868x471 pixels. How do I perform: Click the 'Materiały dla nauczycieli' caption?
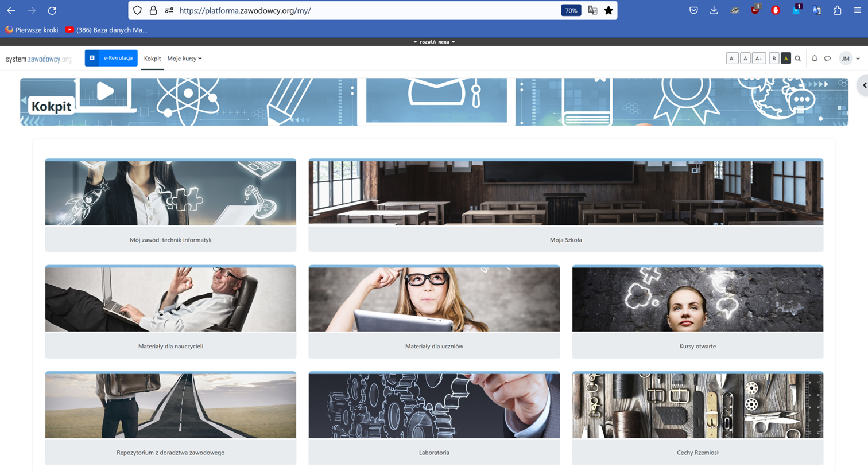[x=170, y=346]
